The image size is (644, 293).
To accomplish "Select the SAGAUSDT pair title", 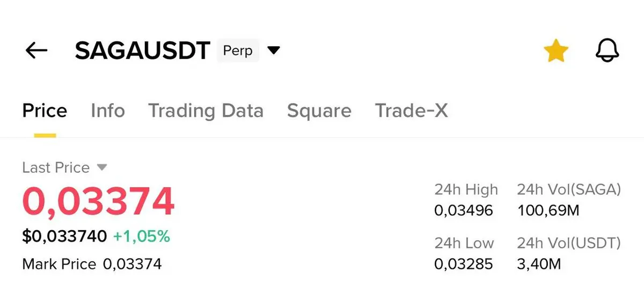I will (x=142, y=51).
